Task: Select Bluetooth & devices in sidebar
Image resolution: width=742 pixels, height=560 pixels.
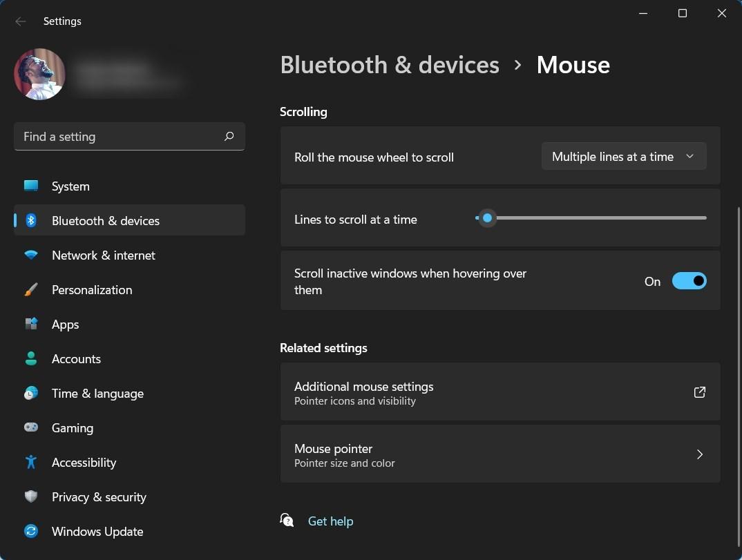Action: 106,221
